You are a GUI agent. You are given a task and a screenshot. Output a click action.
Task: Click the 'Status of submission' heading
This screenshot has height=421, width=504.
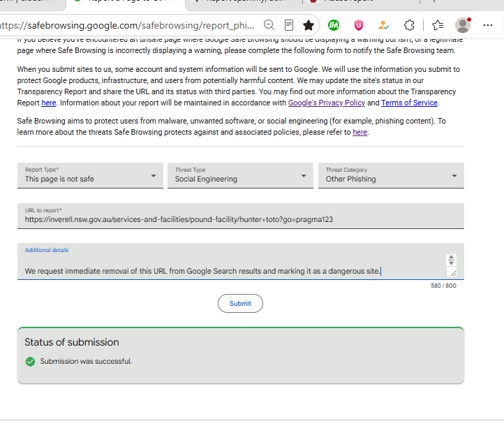click(72, 342)
